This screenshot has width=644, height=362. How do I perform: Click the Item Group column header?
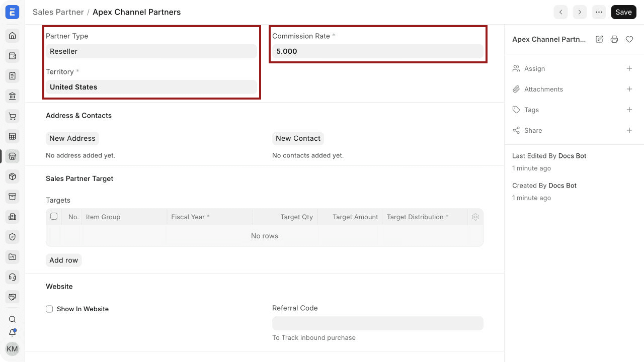pos(124,217)
